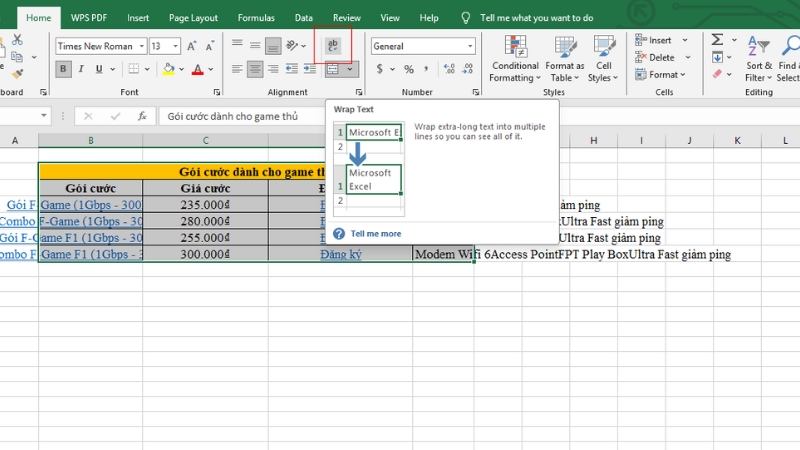Click the AutoSum sigma icon
The image size is (800, 450).
click(717, 40)
